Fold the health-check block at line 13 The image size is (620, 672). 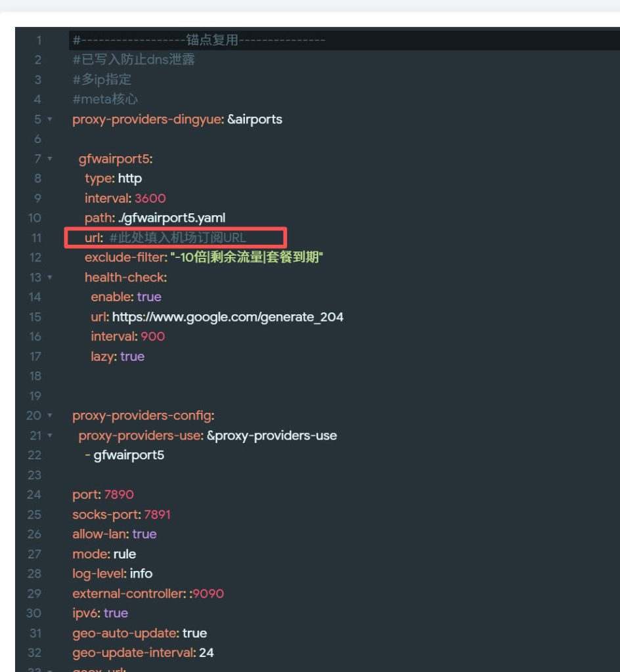(x=50, y=278)
